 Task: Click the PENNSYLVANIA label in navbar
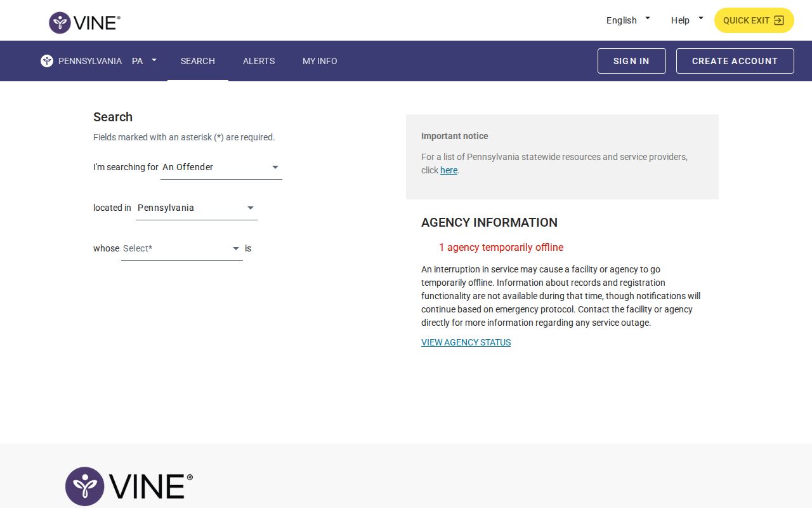coord(90,61)
